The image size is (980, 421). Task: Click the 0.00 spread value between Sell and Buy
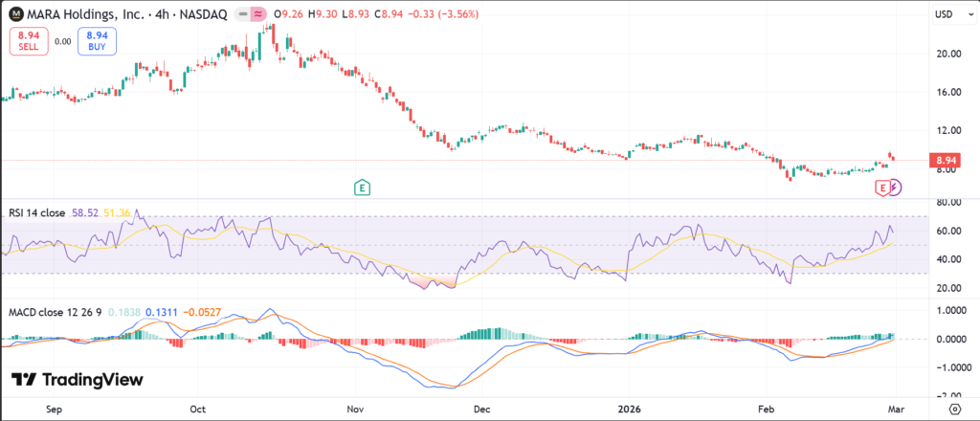coord(62,41)
